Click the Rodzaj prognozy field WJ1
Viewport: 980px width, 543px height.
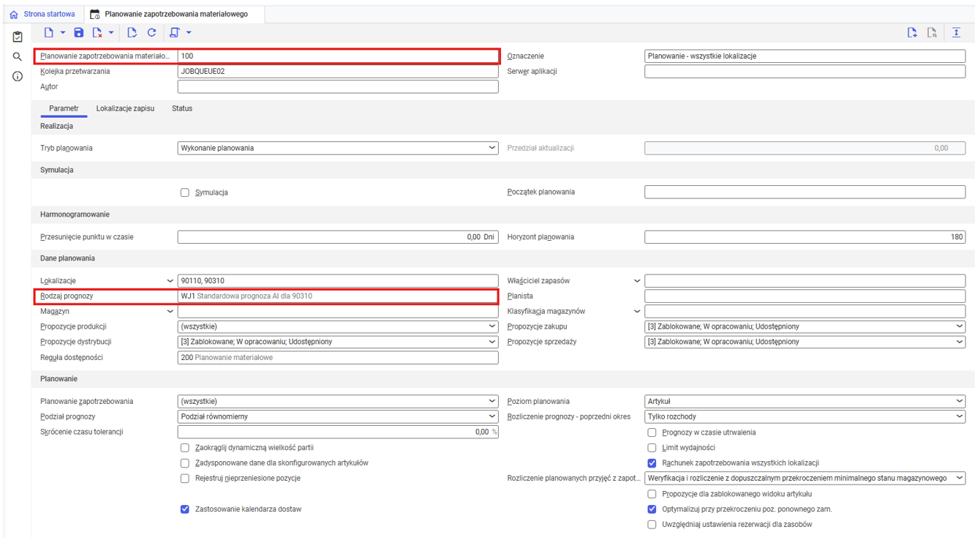click(x=338, y=296)
